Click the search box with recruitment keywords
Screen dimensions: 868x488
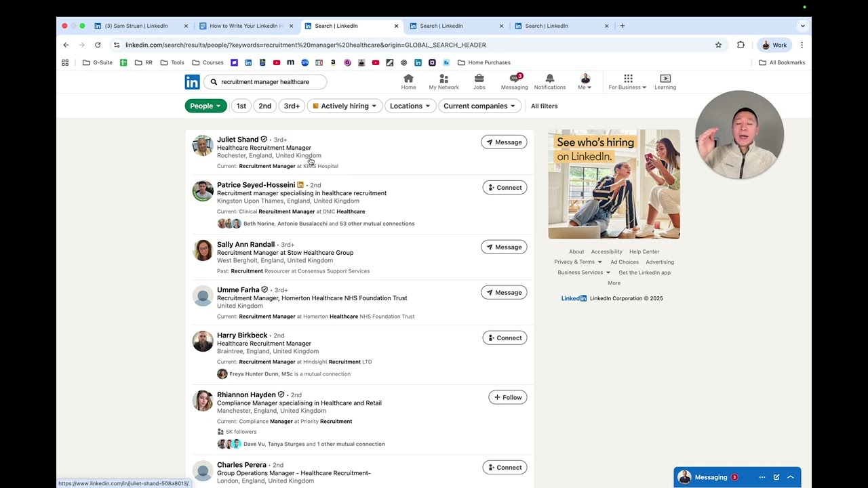pos(265,82)
